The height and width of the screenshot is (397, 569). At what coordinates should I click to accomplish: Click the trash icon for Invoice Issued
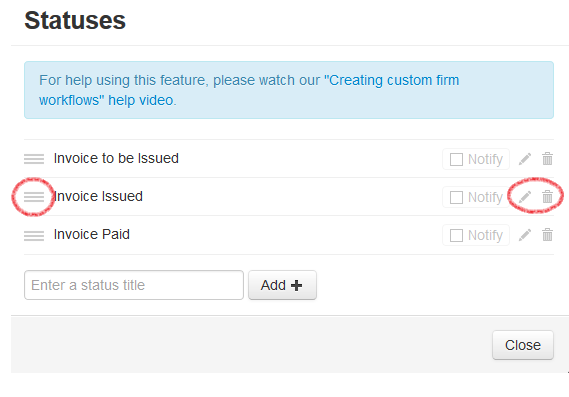547,197
